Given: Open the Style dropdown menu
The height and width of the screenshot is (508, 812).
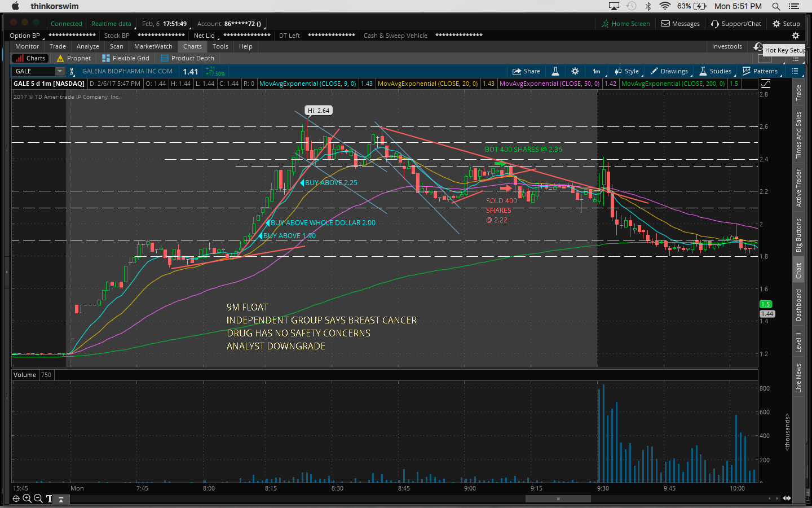Looking at the screenshot, I should 626,71.
